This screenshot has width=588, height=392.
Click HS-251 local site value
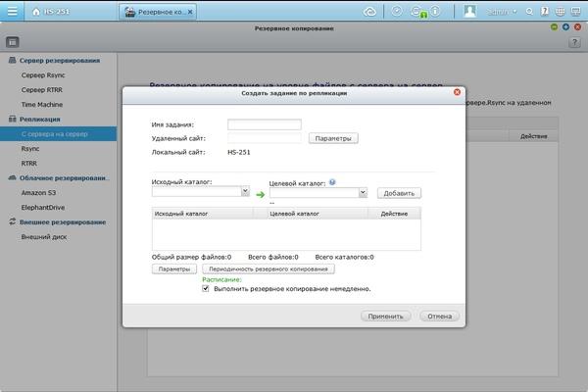(239, 152)
